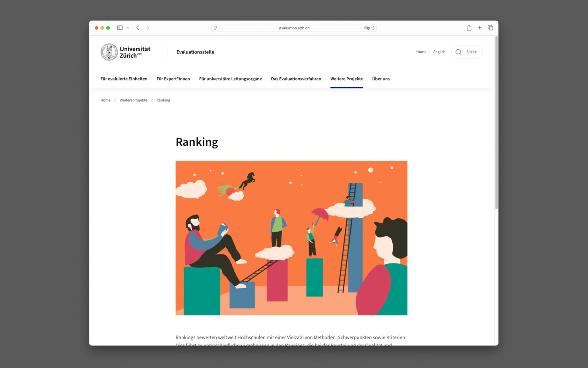Select the Weitere Projekte navigation tab

(346, 79)
